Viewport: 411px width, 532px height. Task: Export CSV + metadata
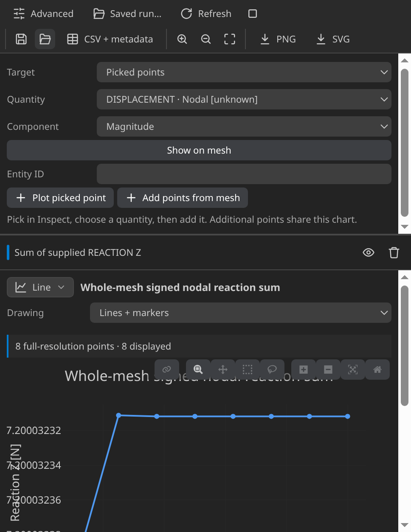click(x=110, y=39)
